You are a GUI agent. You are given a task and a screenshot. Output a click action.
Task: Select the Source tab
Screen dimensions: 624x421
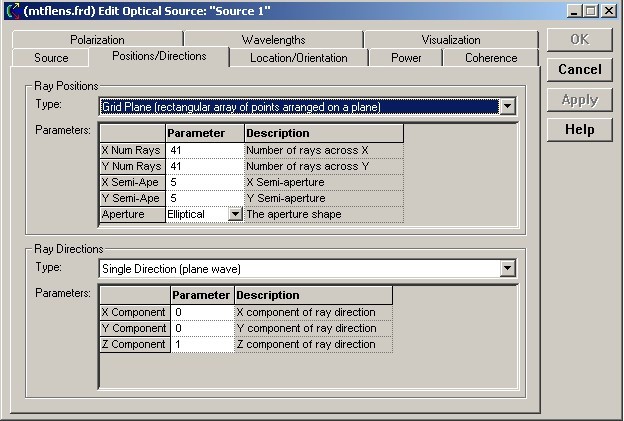click(x=51, y=58)
